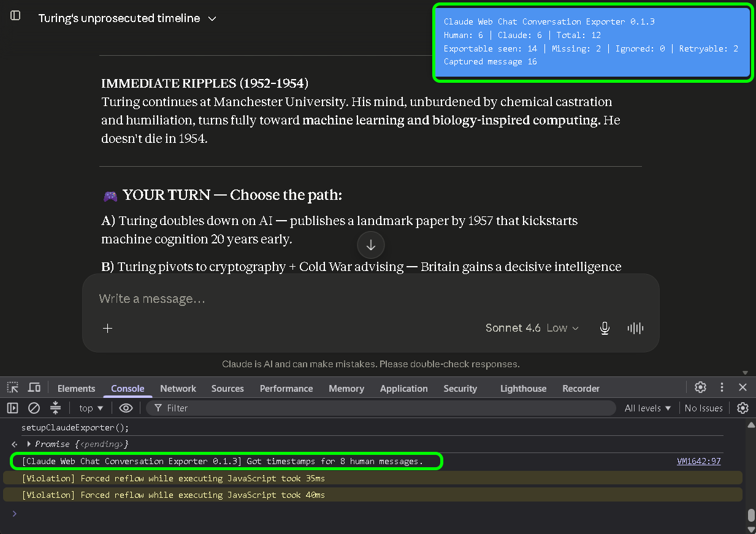756x534 pixels.
Task: Click the IMMEDIATE RIPPLES (1952–1954) heading
Action: click(205, 83)
